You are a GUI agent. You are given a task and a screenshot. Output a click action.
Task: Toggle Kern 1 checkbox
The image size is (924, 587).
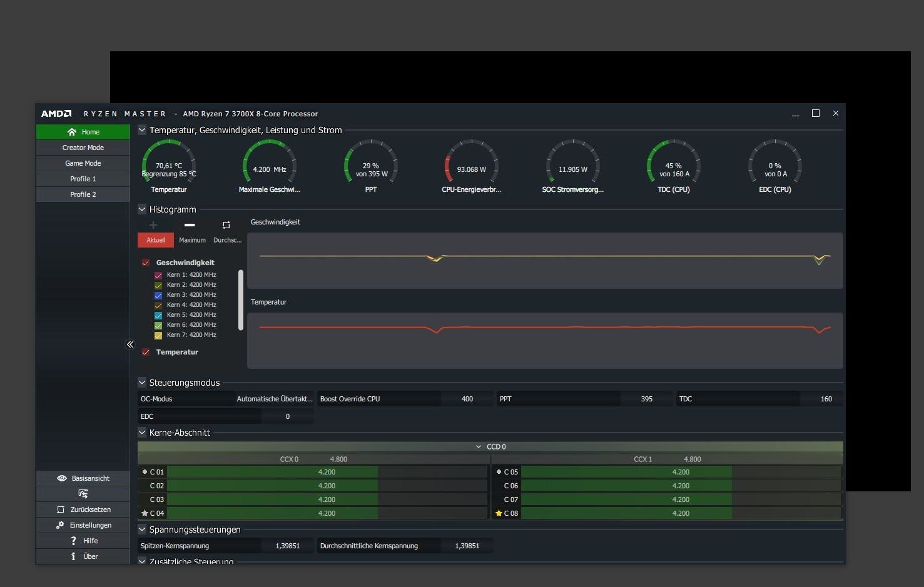[158, 275]
